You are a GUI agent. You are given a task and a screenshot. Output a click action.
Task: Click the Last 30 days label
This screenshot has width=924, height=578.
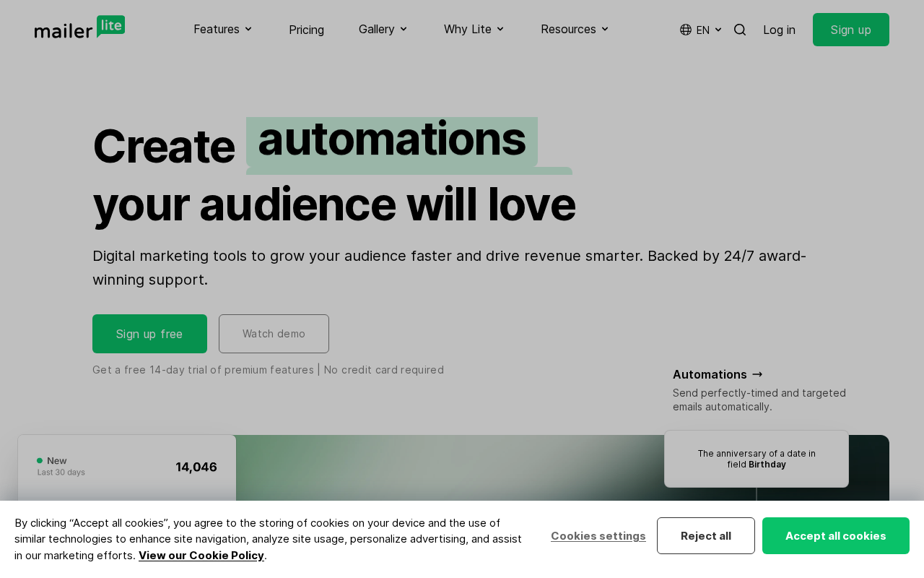(61, 473)
